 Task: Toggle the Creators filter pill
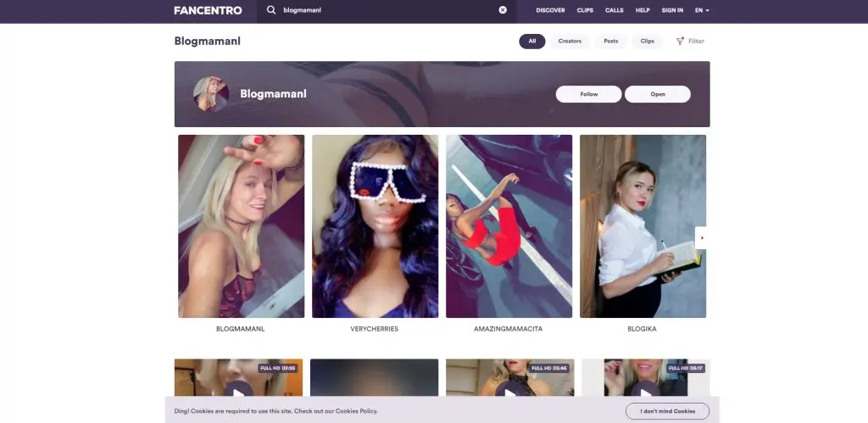tap(570, 41)
